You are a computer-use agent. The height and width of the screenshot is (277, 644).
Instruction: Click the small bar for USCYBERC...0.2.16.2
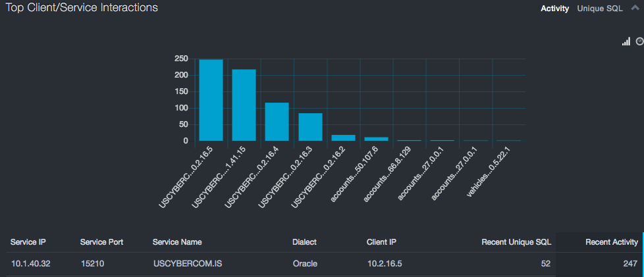tap(343, 138)
